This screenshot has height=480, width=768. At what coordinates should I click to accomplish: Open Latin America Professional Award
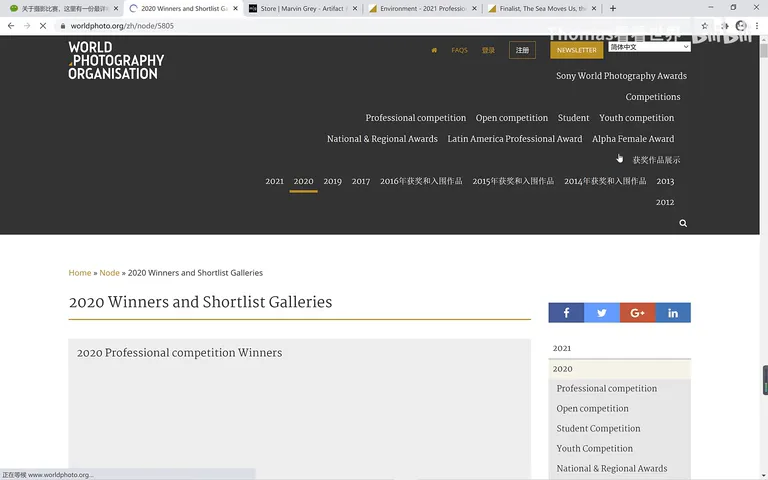click(515, 139)
